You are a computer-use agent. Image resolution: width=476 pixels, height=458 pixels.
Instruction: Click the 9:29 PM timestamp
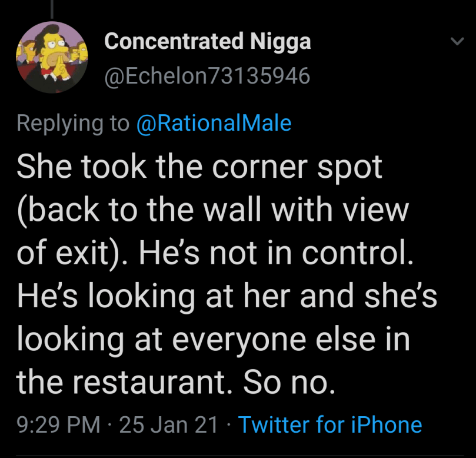58,424
